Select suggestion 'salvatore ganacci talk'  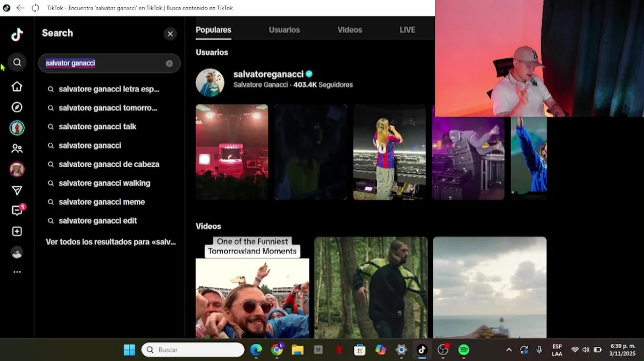click(97, 127)
